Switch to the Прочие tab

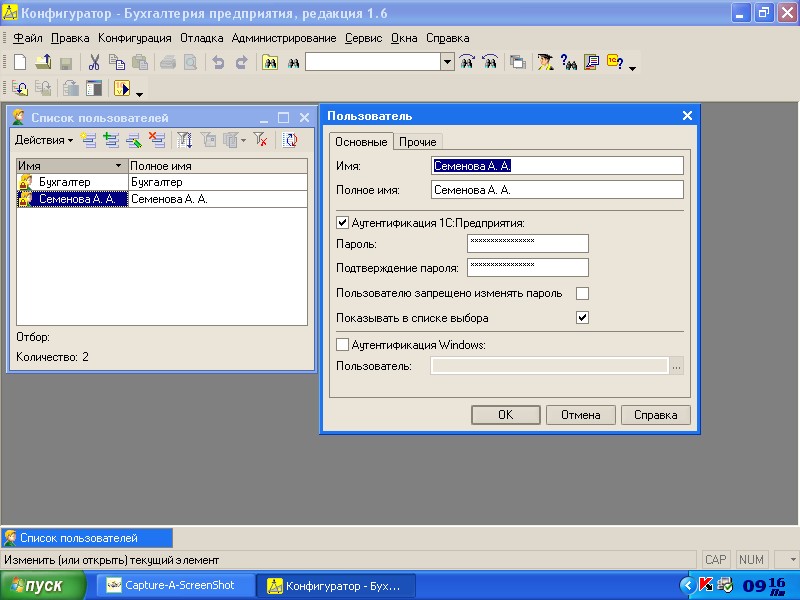point(417,142)
